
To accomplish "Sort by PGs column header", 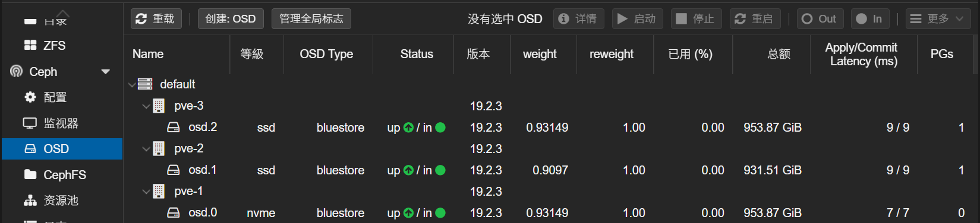I will coord(944,54).
